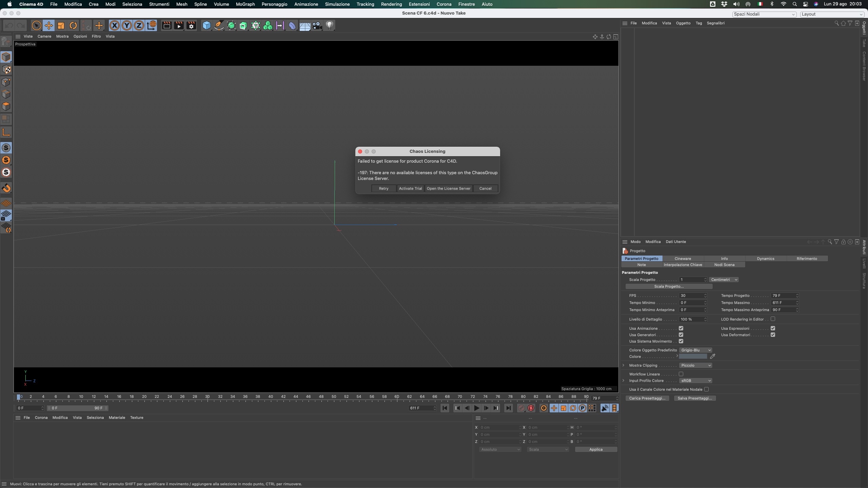This screenshot has width=868, height=488.
Task: Open Colore Oggetto Predefinito Grigio-Blu dropdown
Action: coord(695,350)
